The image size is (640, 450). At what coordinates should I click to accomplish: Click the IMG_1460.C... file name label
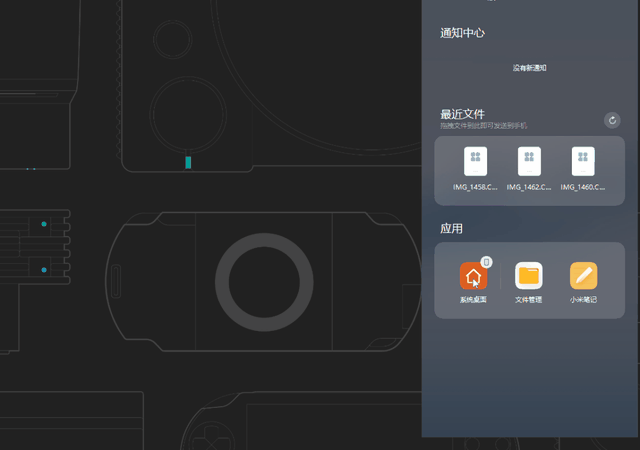[x=583, y=187]
